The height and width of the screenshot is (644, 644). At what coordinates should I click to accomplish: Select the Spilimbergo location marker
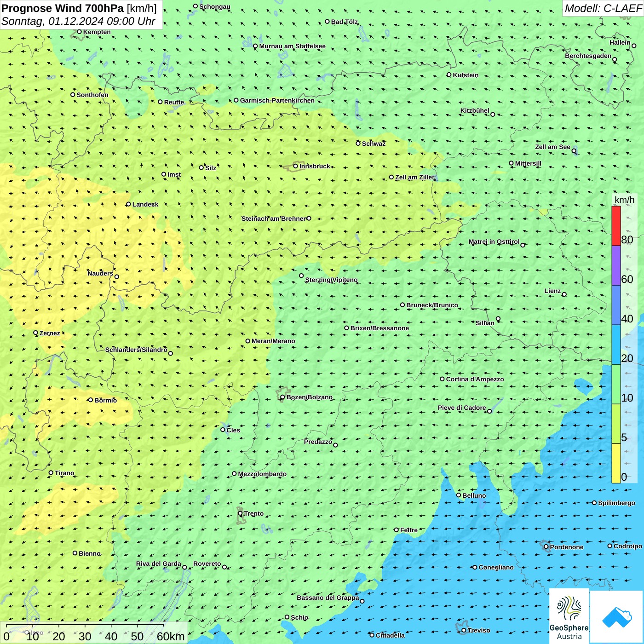(594, 503)
